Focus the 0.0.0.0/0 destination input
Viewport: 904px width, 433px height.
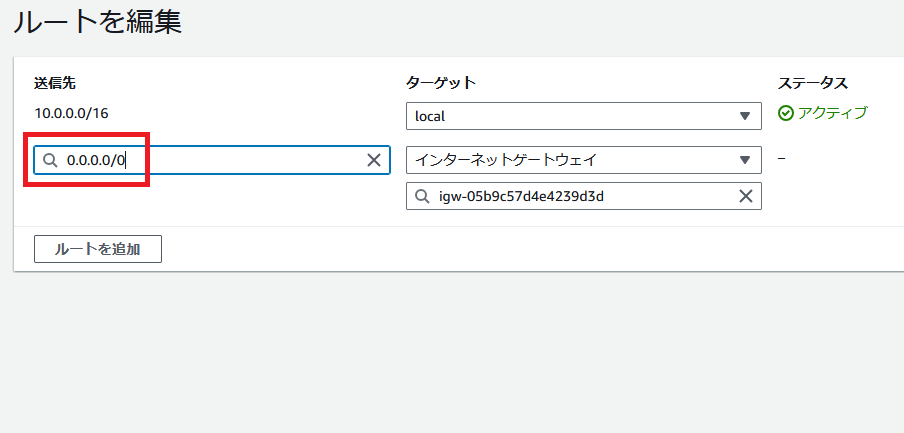tap(212, 160)
